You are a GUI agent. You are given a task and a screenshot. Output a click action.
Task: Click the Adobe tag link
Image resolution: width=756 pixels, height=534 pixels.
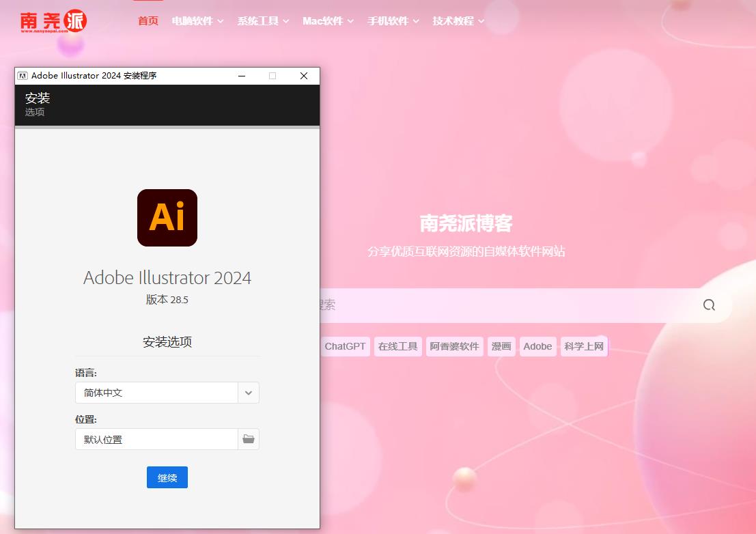(x=537, y=346)
